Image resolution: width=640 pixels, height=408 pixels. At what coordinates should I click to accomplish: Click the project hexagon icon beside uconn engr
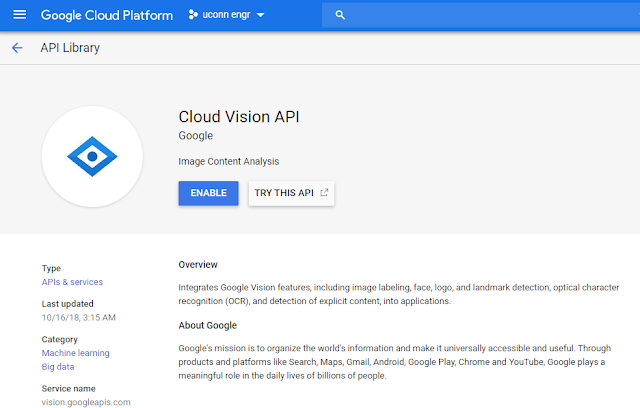coord(193,15)
